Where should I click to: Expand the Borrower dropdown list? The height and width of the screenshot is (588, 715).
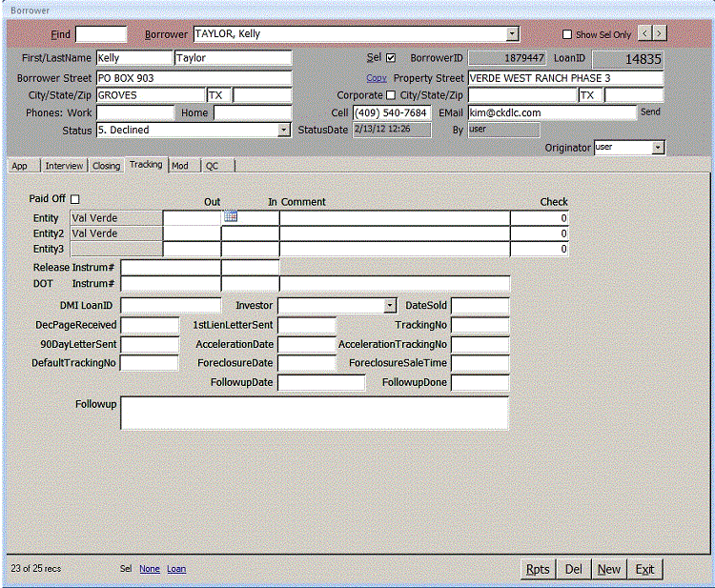pyautogui.click(x=513, y=34)
